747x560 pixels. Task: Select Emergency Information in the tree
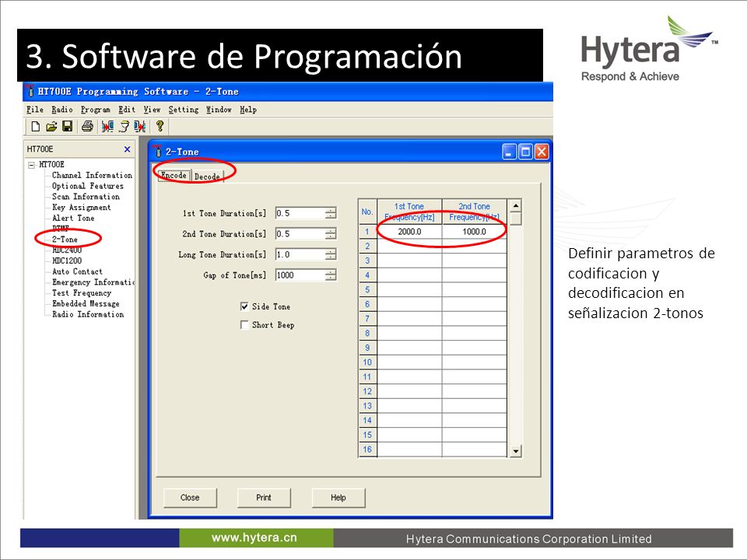pyautogui.click(x=93, y=282)
